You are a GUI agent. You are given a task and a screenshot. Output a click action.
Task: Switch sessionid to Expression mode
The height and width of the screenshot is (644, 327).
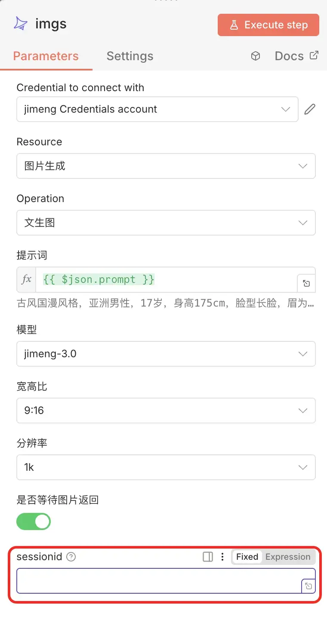click(288, 557)
